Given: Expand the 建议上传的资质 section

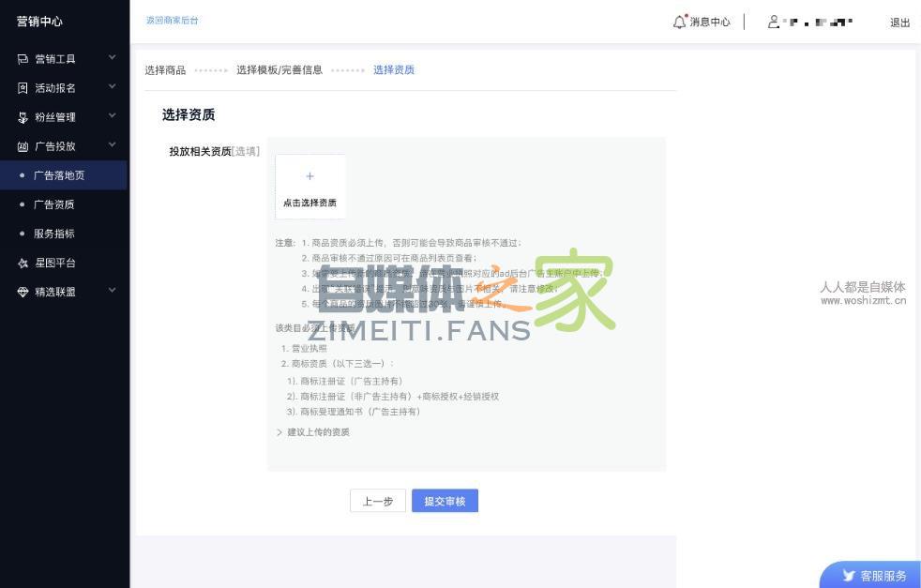Looking at the screenshot, I should (x=313, y=432).
